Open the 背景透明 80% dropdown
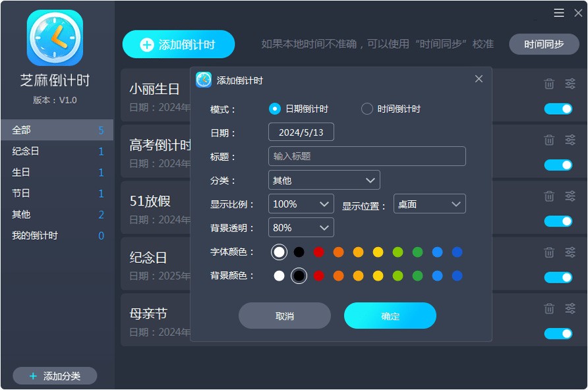 pyautogui.click(x=301, y=227)
